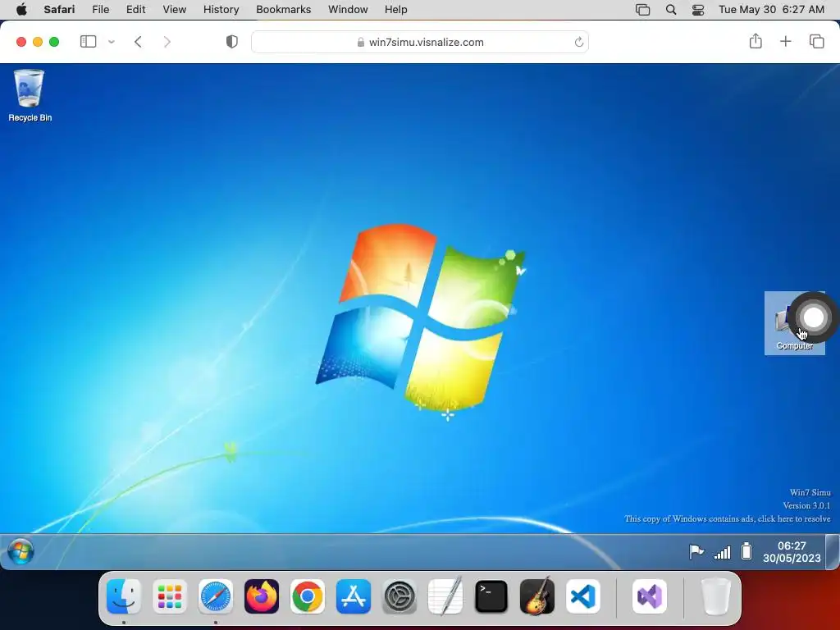Click the menu bar date and time
Viewport: 840px width, 630px height.
point(771,9)
